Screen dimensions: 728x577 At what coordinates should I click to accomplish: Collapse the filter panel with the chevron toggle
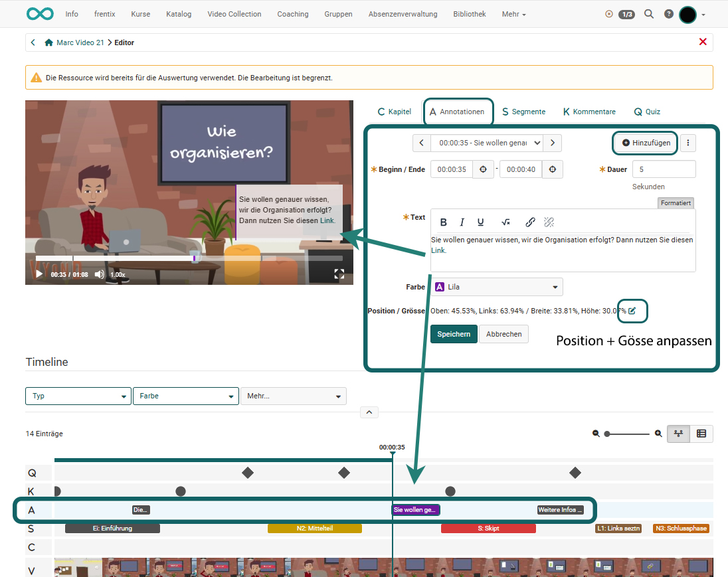pyautogui.click(x=369, y=412)
